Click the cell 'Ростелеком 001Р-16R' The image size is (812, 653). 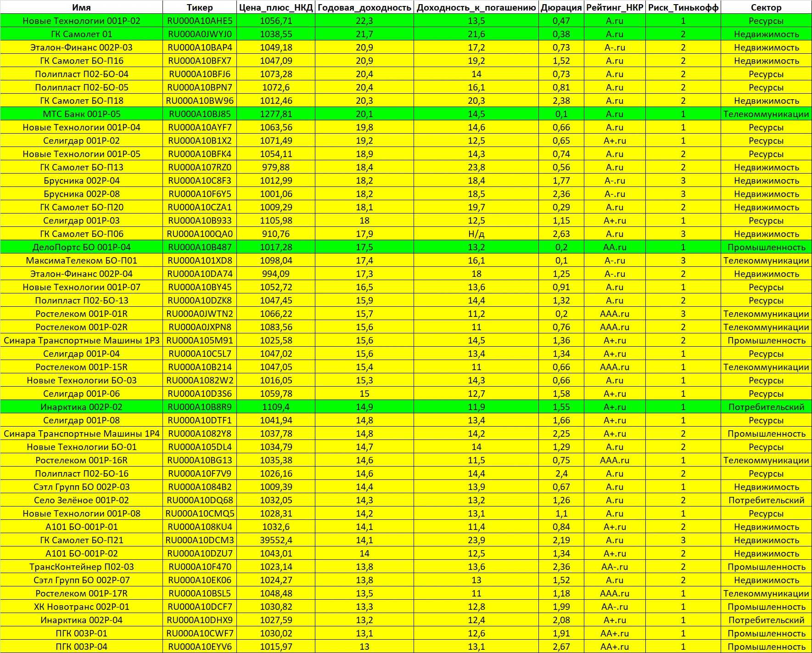tap(82, 460)
